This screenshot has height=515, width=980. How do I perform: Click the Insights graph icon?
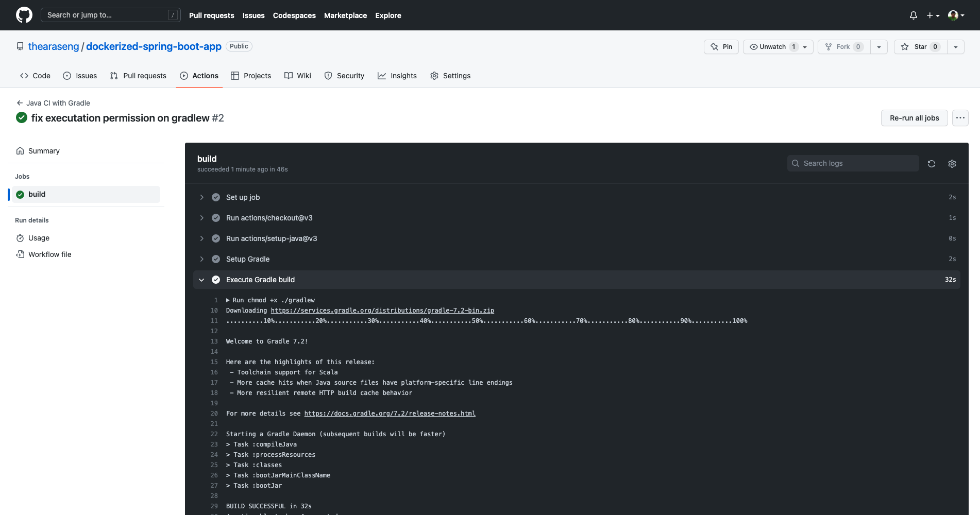(382, 76)
